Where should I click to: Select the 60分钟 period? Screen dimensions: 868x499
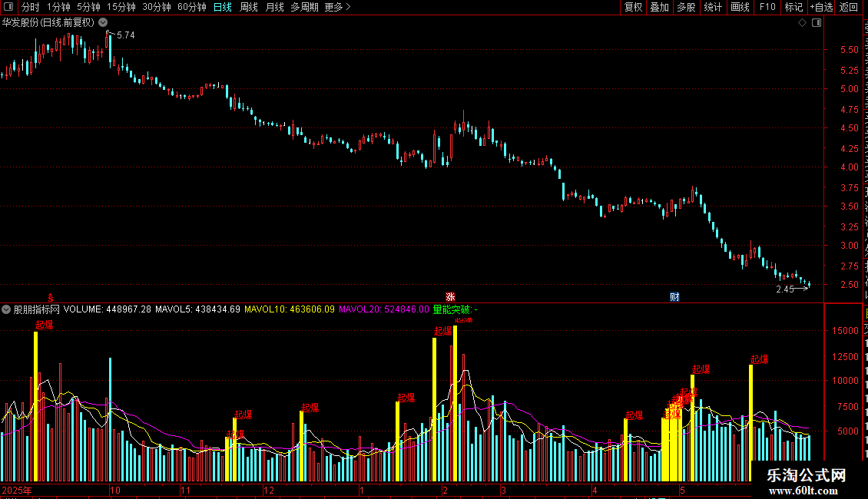[x=192, y=7]
